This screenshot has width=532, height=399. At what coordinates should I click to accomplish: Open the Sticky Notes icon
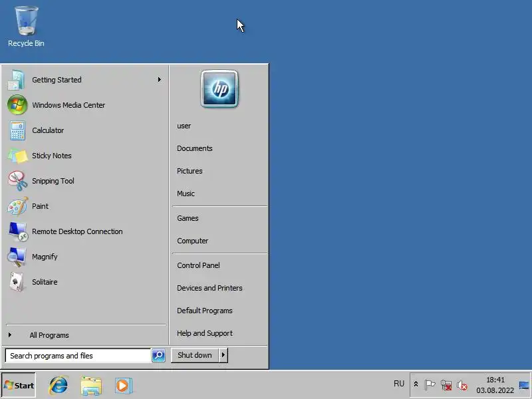coord(18,156)
